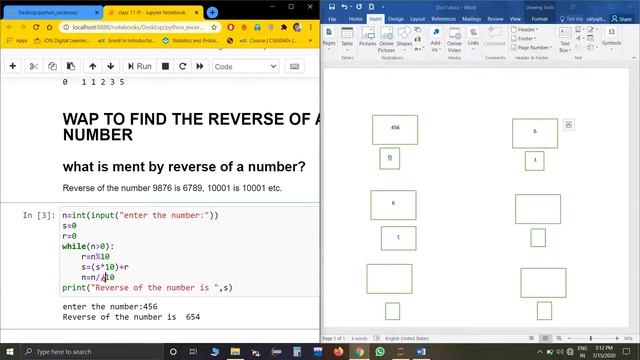Insert an Online Video
640x360 pixels.
click(x=454, y=39)
